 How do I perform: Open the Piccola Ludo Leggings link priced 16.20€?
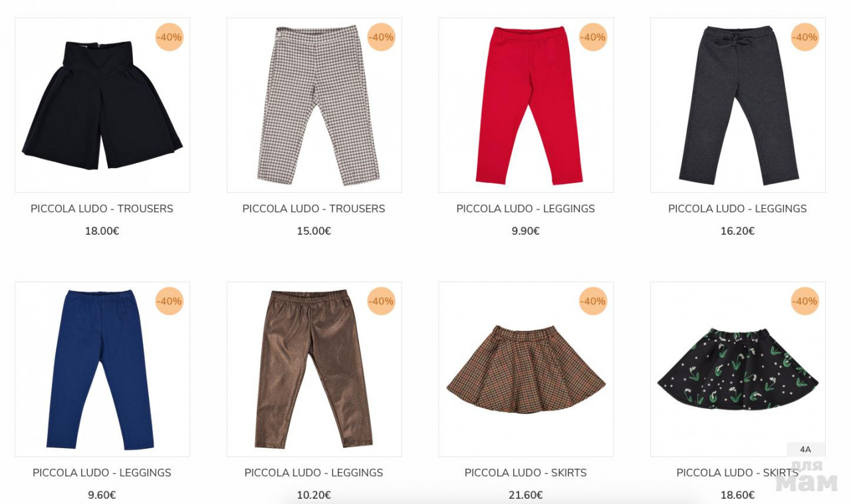click(737, 209)
